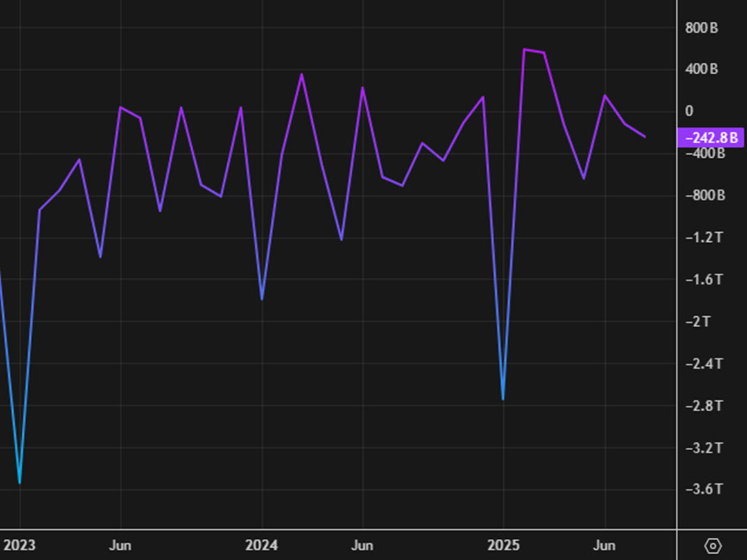Click the −1.6 T price axis label
The width and height of the screenshot is (747, 560).
704,280
